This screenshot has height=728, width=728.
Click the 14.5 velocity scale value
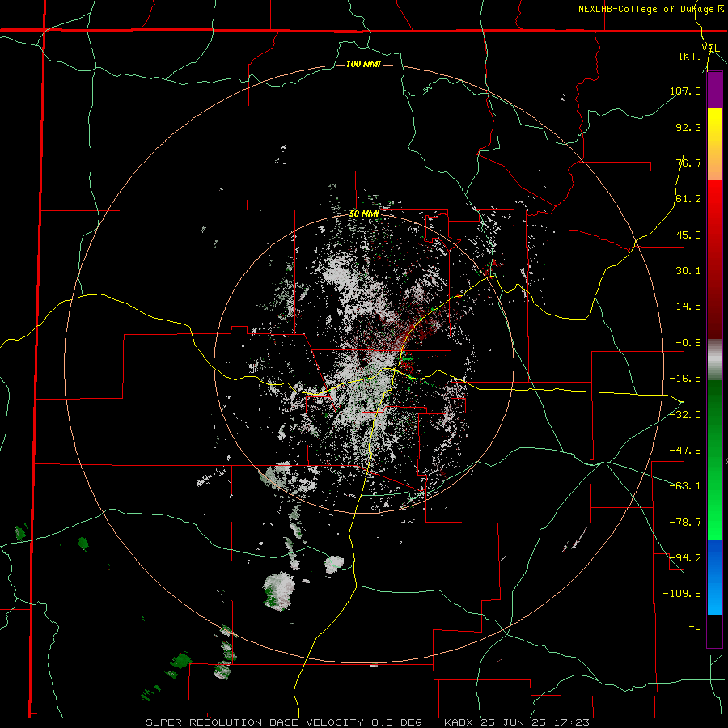pos(688,307)
